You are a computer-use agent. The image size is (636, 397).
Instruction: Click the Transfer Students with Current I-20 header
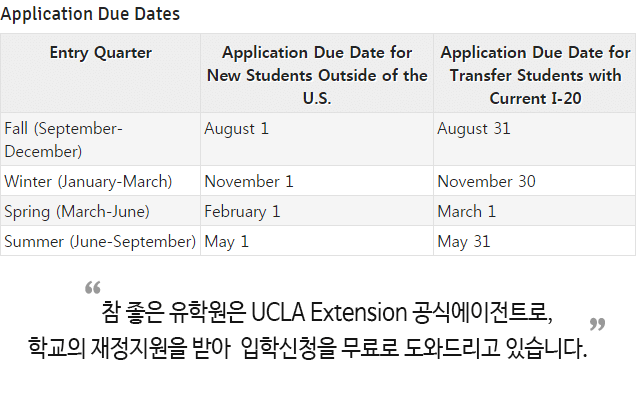(535, 75)
